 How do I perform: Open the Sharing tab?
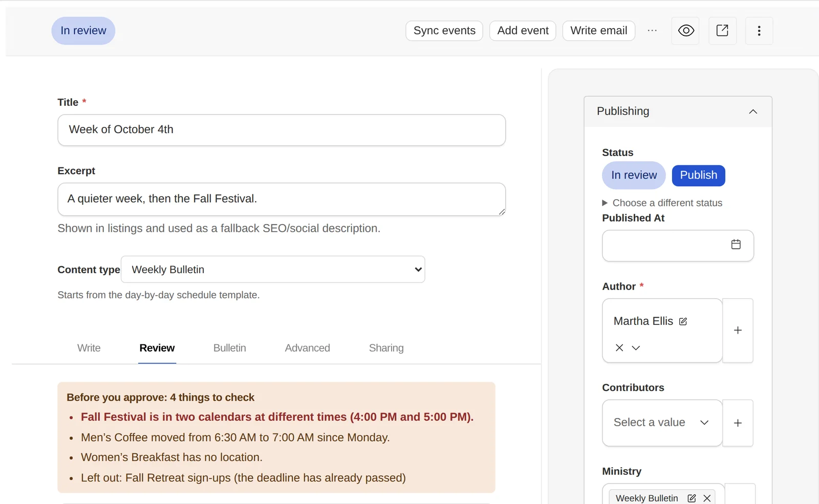coord(386,348)
